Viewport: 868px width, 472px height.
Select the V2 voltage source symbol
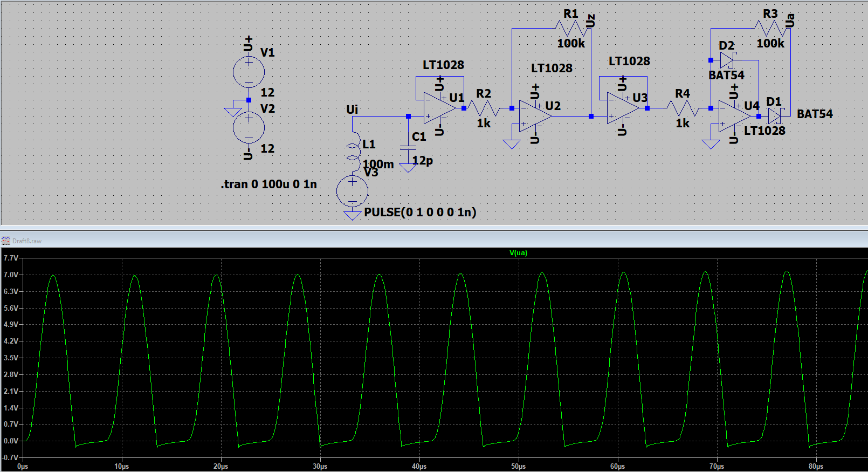pos(249,128)
